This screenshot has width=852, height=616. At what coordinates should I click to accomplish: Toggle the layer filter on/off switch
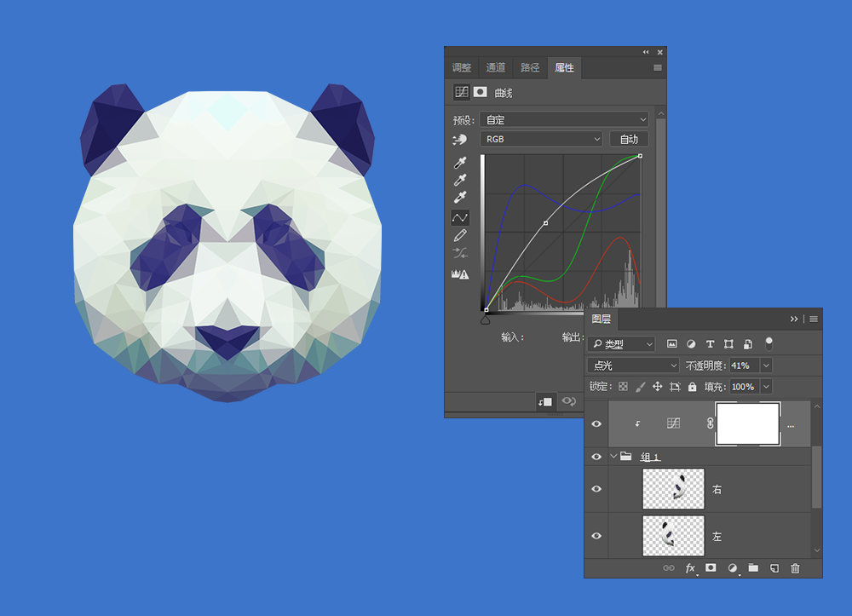tap(769, 343)
